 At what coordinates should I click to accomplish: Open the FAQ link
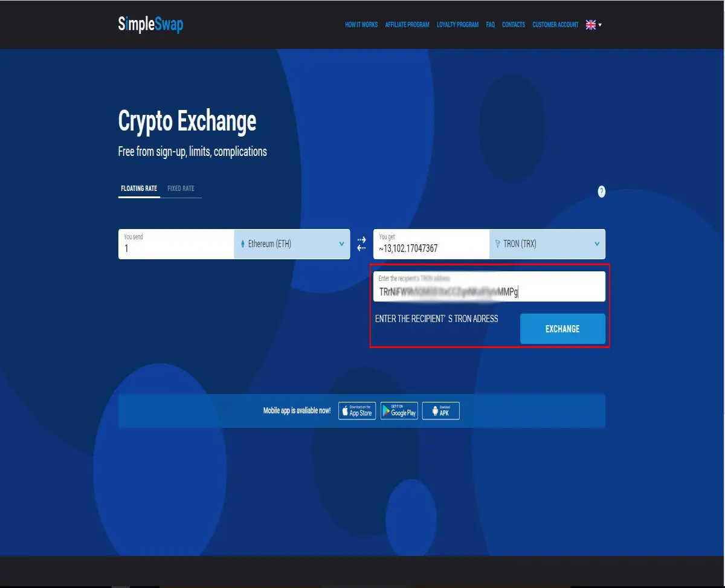tap(491, 25)
